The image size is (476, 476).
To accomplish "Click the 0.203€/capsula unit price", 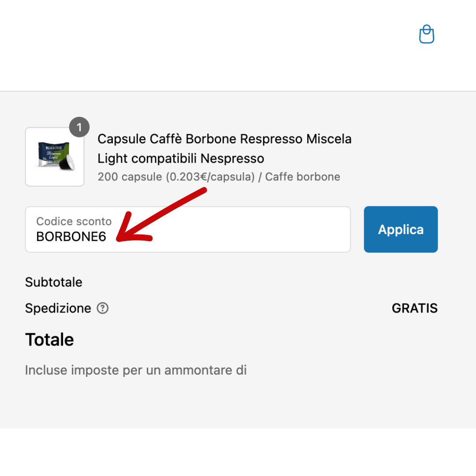I will click(211, 177).
